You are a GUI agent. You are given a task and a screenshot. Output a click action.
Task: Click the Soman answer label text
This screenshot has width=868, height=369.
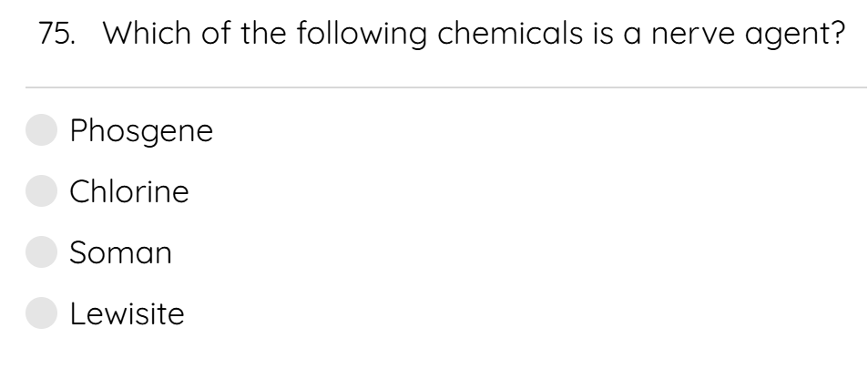coord(120,253)
